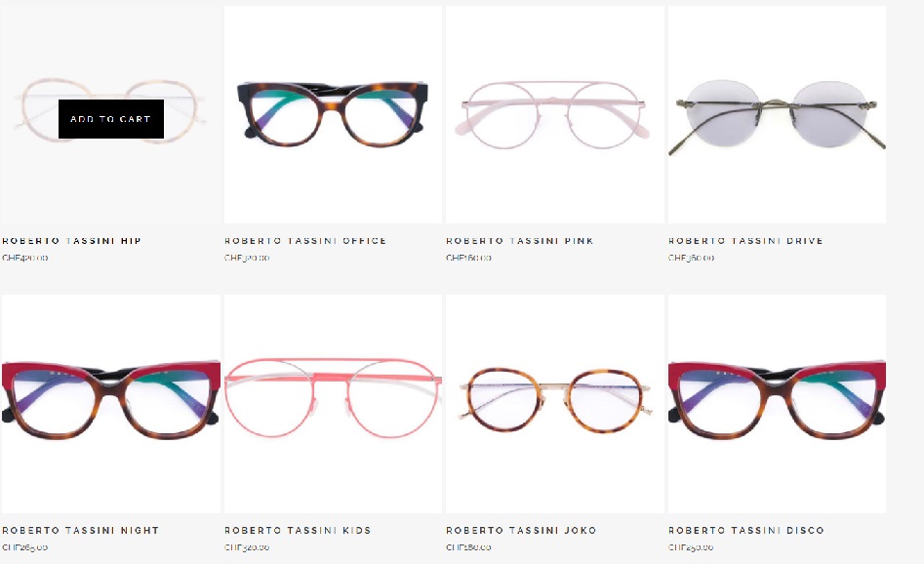The height and width of the screenshot is (564, 924).
Task: Select the Roberto Tassini Disco title link
Action: point(746,530)
